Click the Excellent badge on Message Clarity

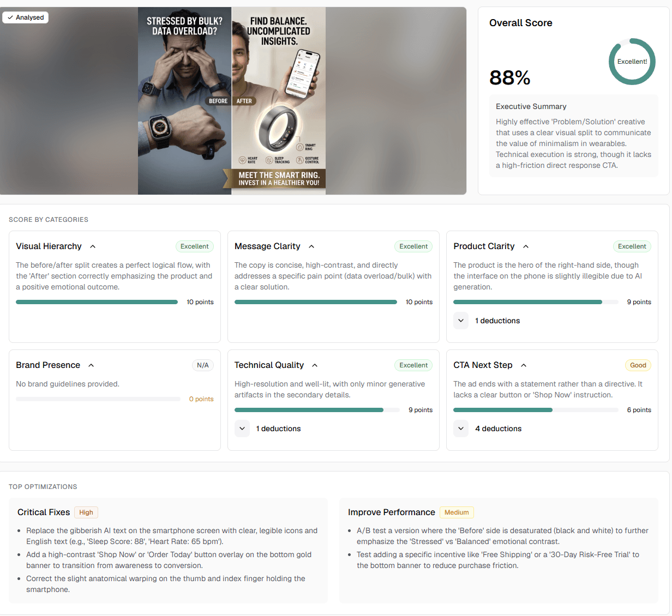click(x=413, y=246)
